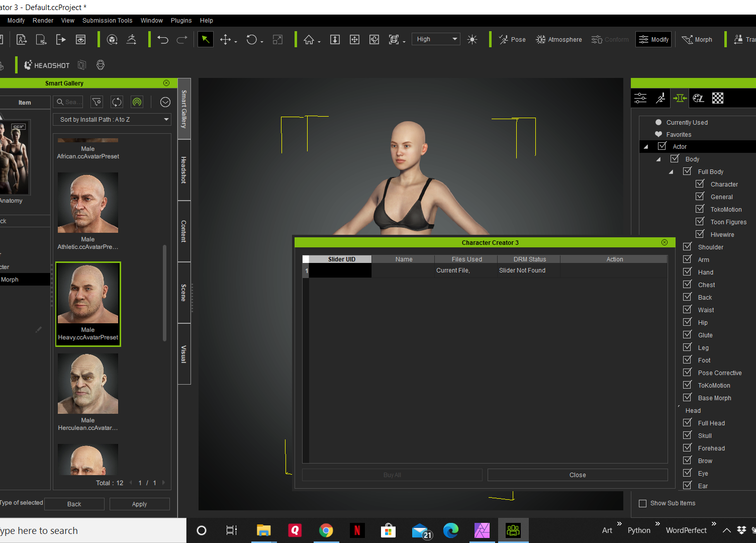Image resolution: width=756 pixels, height=543 pixels.
Task: Click the camera pan icon
Action: pyautogui.click(x=354, y=39)
